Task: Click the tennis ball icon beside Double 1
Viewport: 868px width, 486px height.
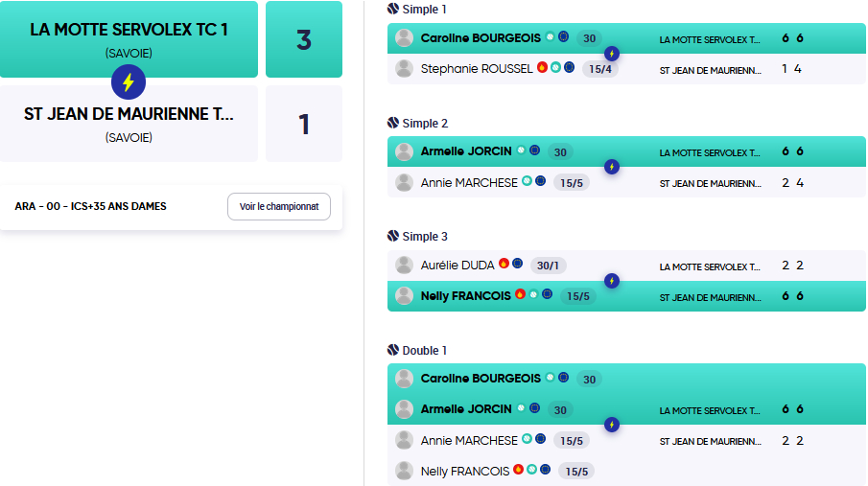Action: point(393,350)
